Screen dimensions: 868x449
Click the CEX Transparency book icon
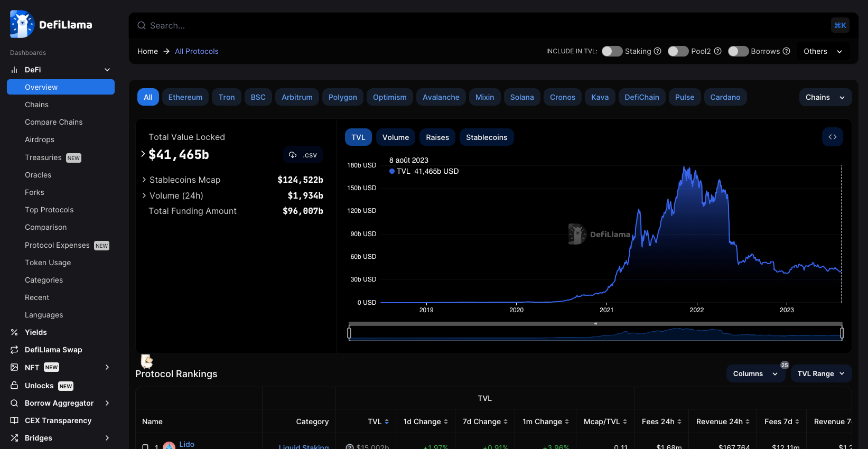(x=14, y=420)
